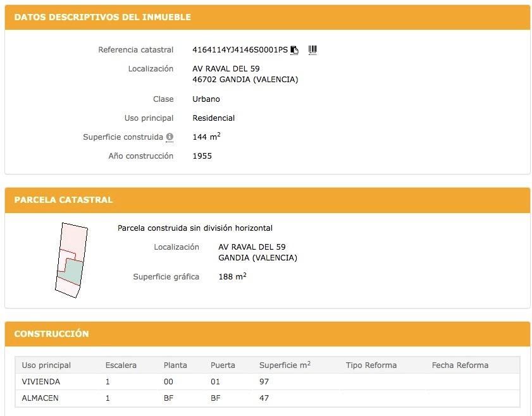Click the 1955 construction year value
Screen dimensions: 532x416
coord(202,156)
